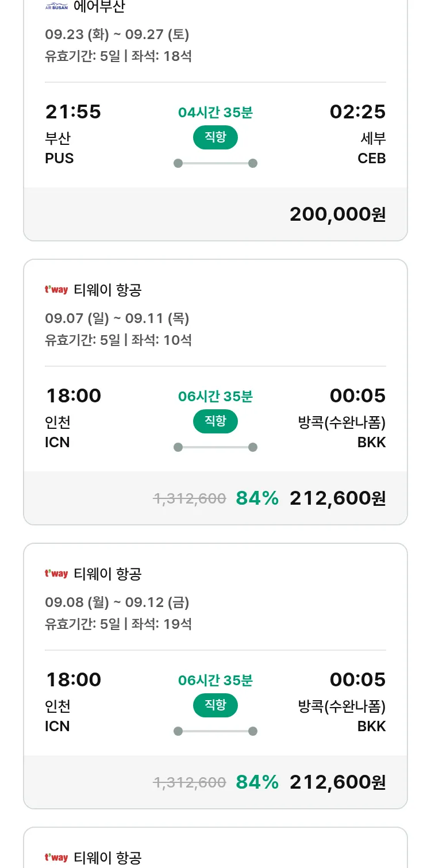Select 212,600원 price on the 09.07 flight
Image resolution: width=431 pixels, height=868 pixels.
[x=337, y=498]
